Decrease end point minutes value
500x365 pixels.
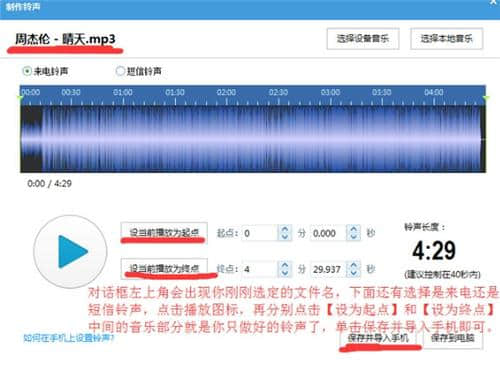285,272
